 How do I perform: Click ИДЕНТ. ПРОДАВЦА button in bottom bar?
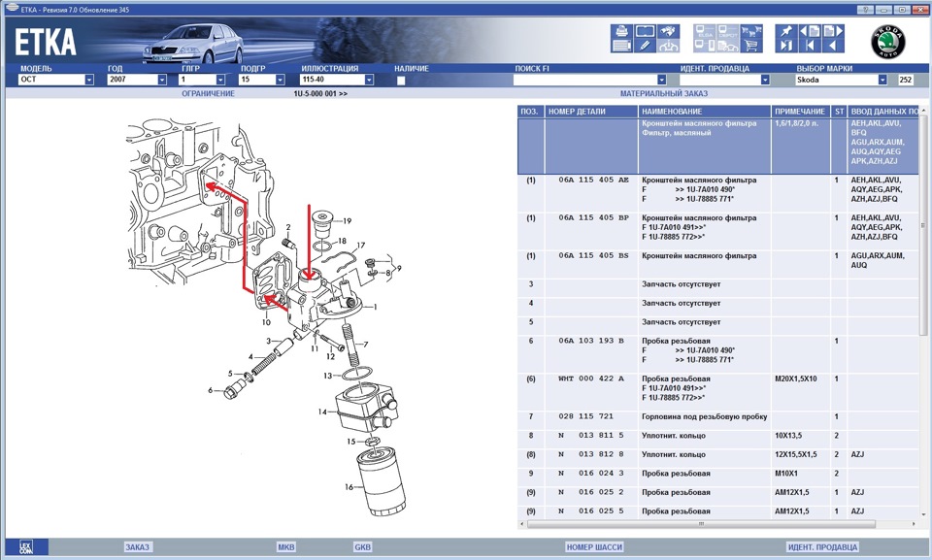[x=822, y=547]
